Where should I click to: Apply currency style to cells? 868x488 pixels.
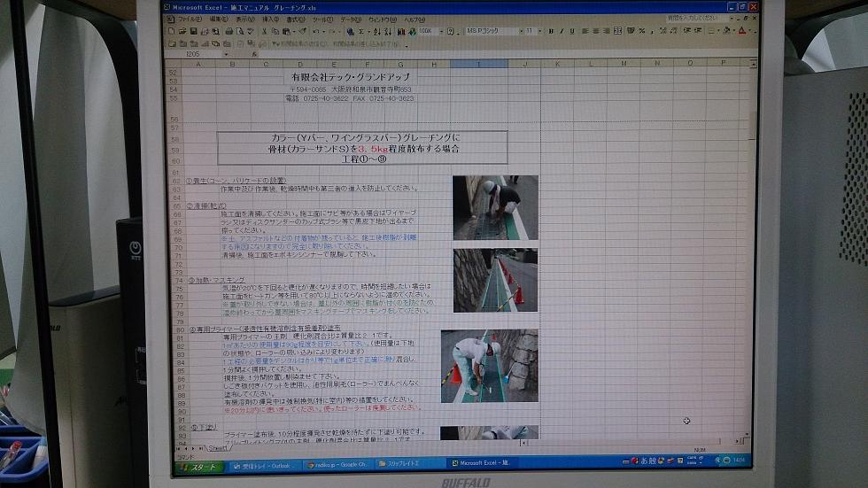click(631, 31)
